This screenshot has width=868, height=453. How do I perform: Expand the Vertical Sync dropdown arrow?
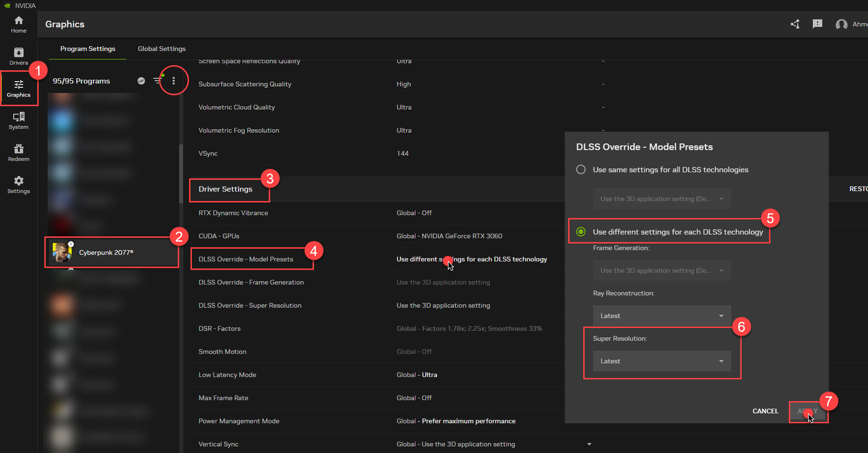589,444
